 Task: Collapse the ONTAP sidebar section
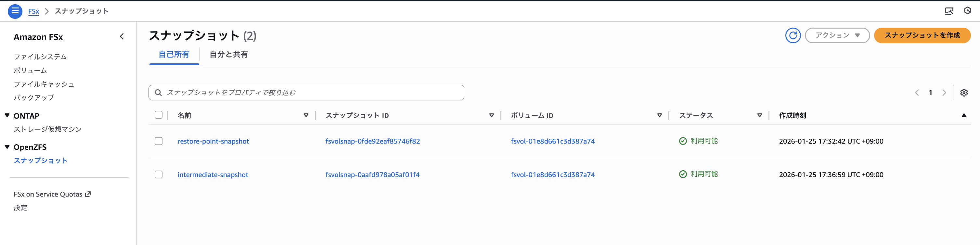coord(7,116)
